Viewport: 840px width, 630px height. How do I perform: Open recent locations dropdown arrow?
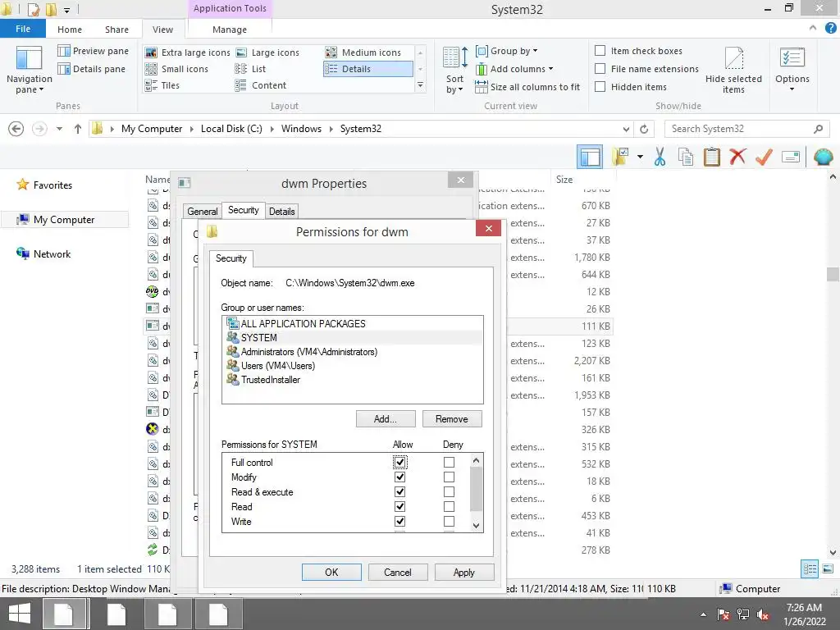point(59,129)
